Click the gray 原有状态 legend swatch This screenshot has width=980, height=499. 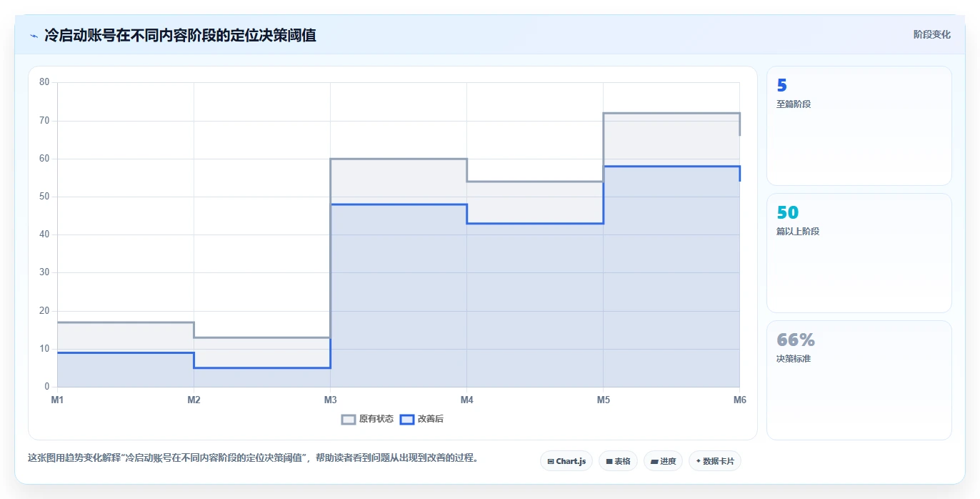[349, 419]
